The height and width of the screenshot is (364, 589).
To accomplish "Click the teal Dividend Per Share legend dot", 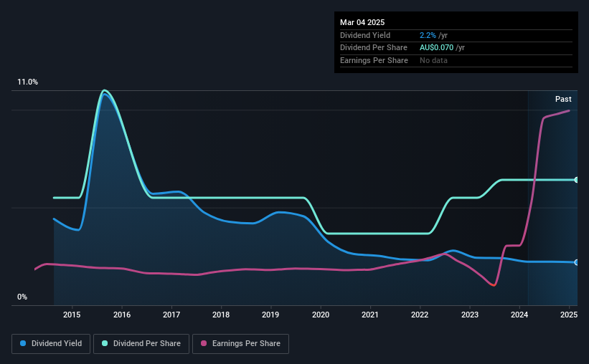I will coord(105,343).
